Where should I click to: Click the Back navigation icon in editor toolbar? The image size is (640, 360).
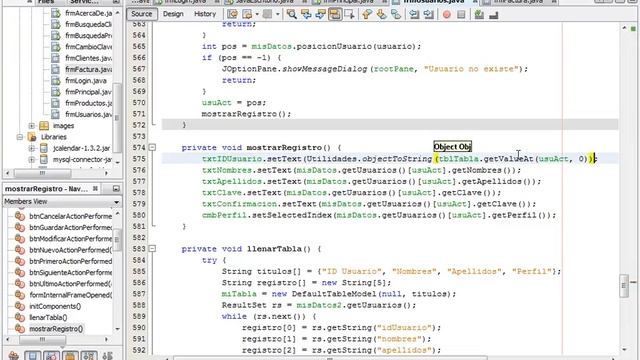(x=247, y=15)
